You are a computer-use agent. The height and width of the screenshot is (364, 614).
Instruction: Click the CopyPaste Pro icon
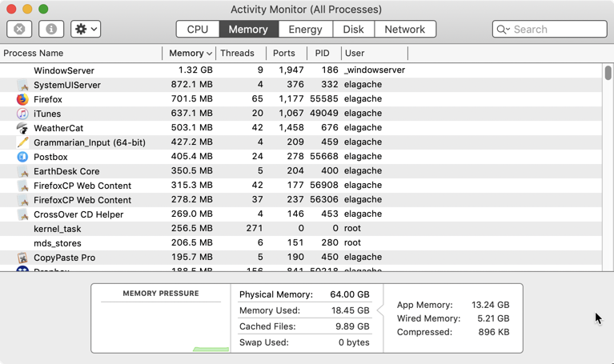(22, 258)
